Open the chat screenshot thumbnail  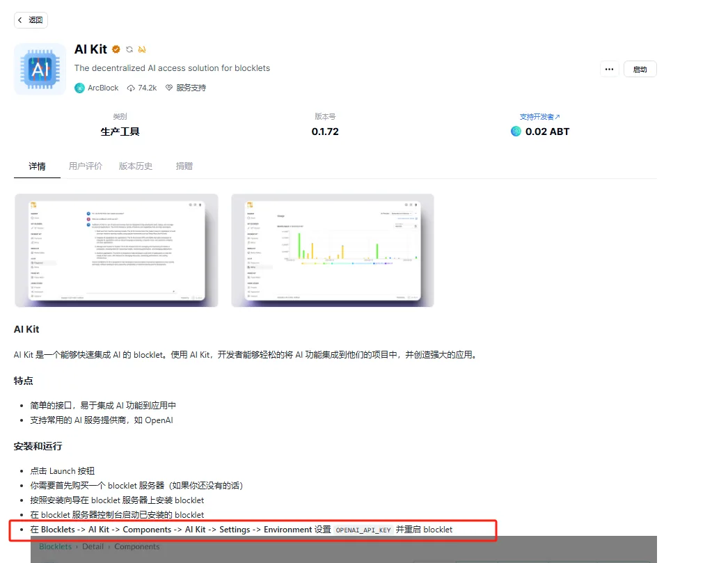(116, 251)
